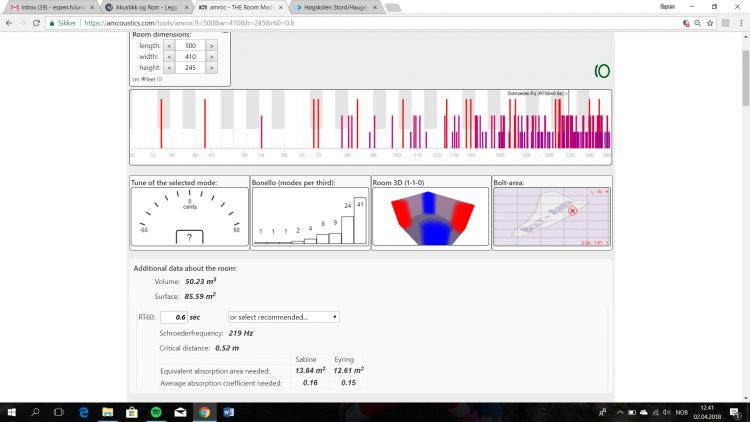Open Microsoft Store from taskbar
This screenshot has height=422, width=750.
(x=132, y=412)
